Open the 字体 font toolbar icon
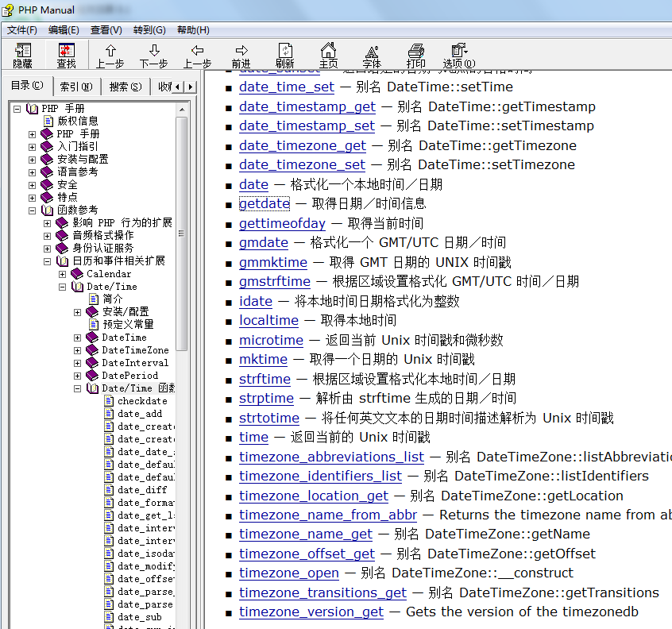 tap(372, 55)
